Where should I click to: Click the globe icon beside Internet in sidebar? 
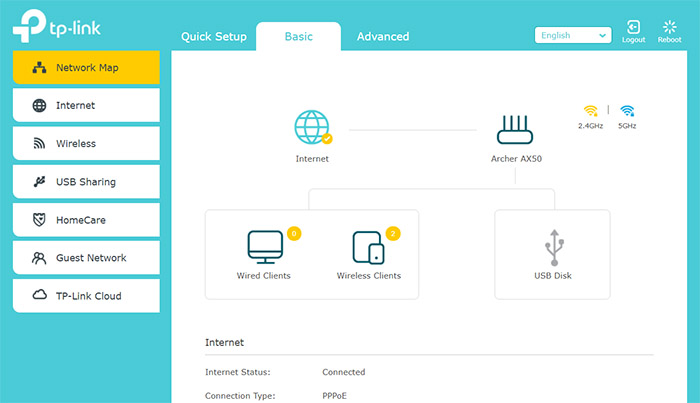click(x=39, y=105)
